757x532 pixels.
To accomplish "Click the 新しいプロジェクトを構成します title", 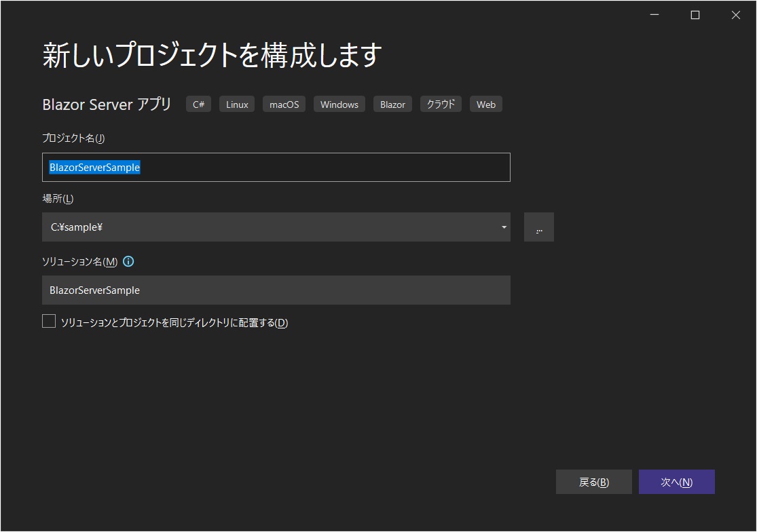I will pyautogui.click(x=213, y=54).
